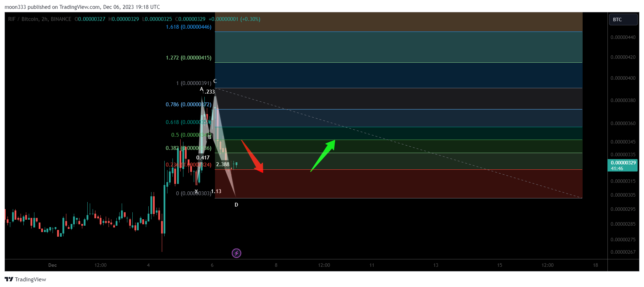Screen dimensions: 644x287
Task: Click the 4 date label on time axis
Action: click(148, 265)
